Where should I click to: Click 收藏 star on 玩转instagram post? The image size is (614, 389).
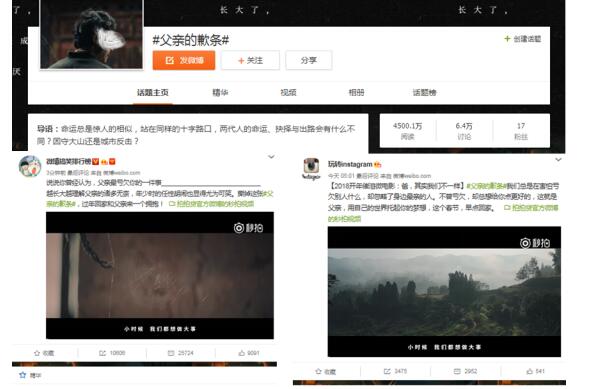325,371
